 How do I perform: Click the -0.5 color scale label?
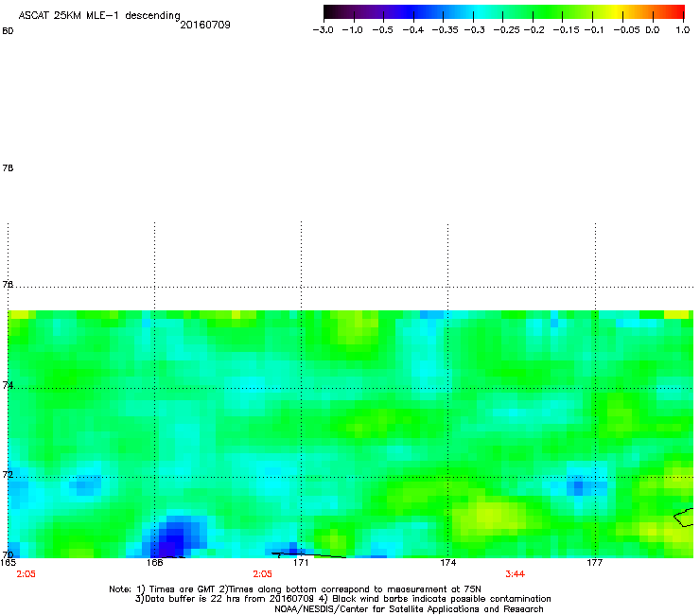coord(382,30)
